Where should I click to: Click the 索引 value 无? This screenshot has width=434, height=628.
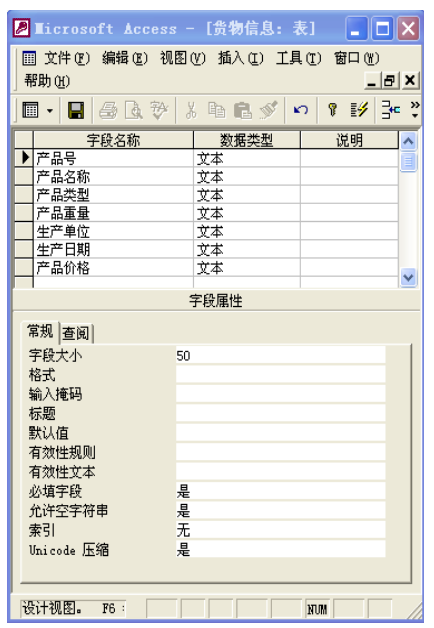pyautogui.click(x=281, y=529)
